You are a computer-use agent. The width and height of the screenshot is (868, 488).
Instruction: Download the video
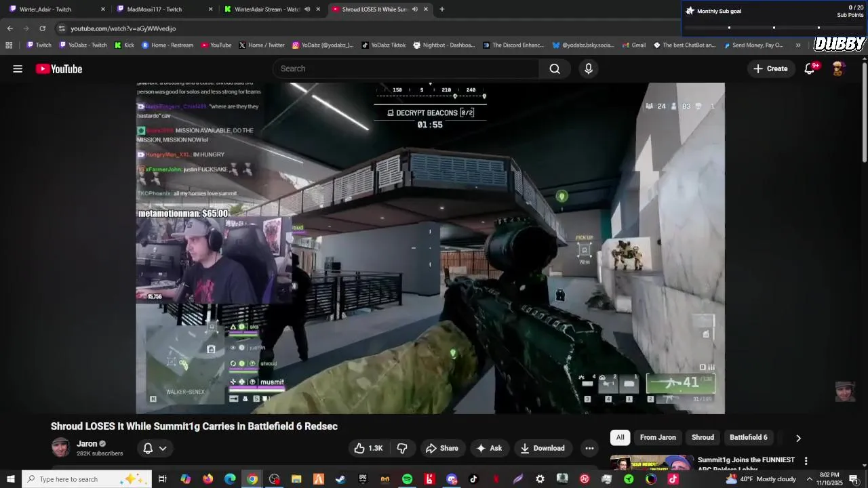[542, 448]
